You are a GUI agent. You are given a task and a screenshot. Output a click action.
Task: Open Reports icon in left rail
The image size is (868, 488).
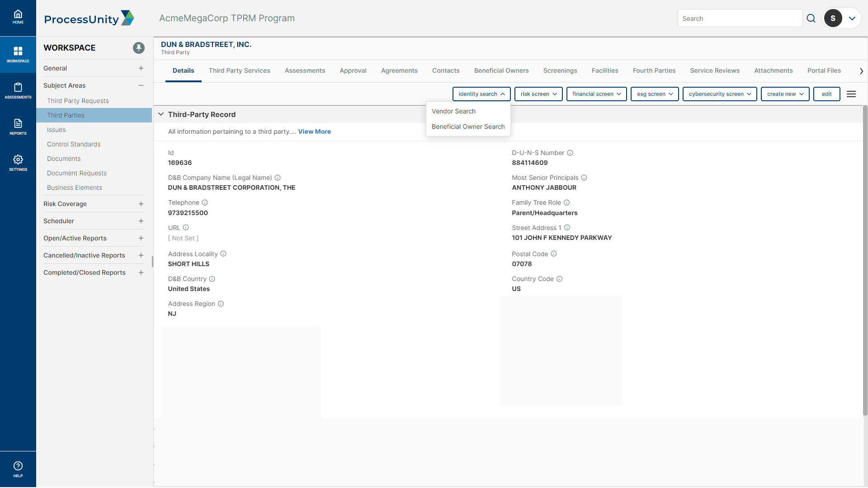click(x=18, y=127)
